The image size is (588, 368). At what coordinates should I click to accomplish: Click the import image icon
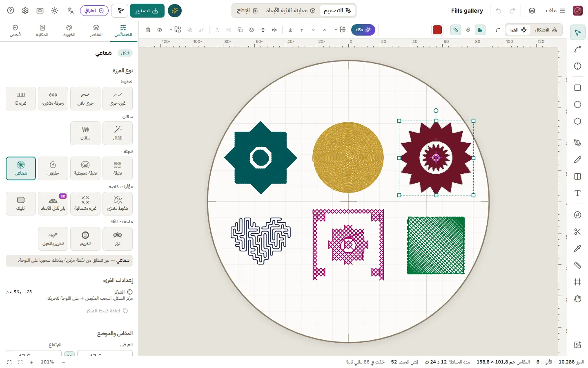pos(577,345)
